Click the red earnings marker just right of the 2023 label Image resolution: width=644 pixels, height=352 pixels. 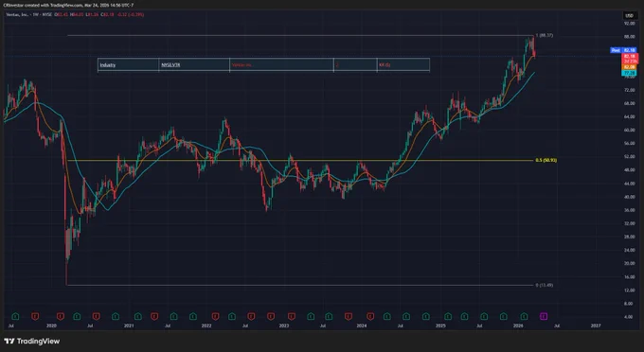point(292,316)
